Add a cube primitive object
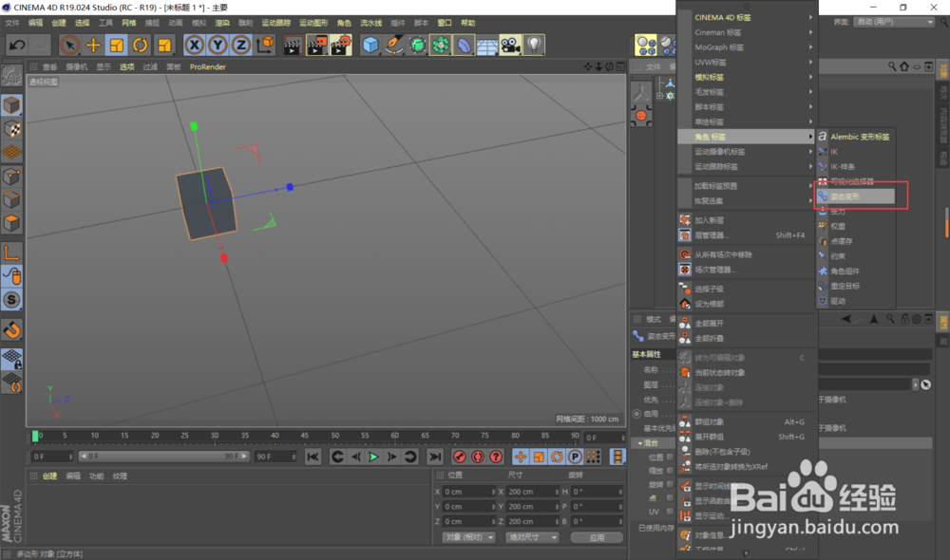The height and width of the screenshot is (560, 950). coord(370,45)
